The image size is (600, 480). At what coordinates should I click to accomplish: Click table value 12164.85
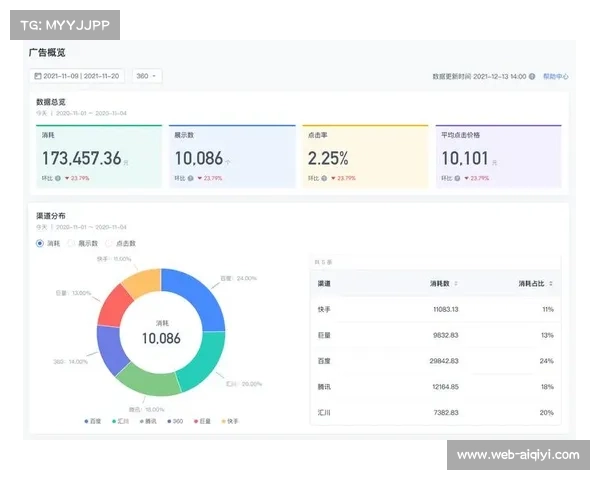click(x=445, y=387)
